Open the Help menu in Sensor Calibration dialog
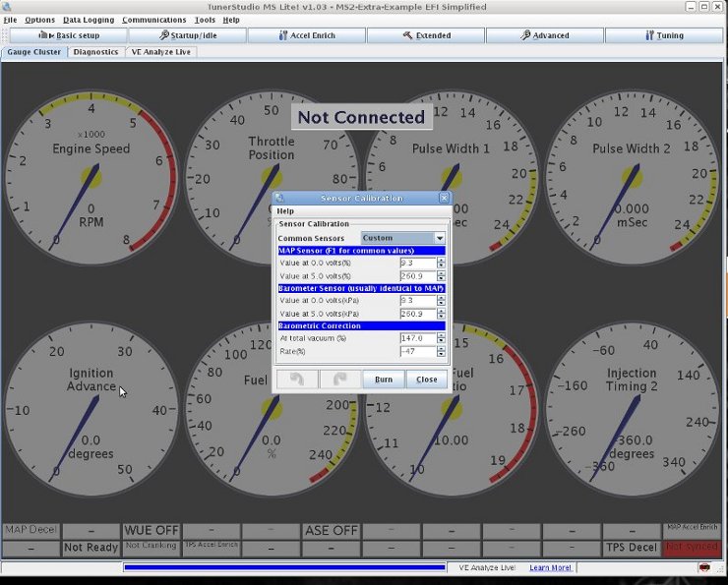The height and width of the screenshot is (585, 728). click(x=285, y=210)
